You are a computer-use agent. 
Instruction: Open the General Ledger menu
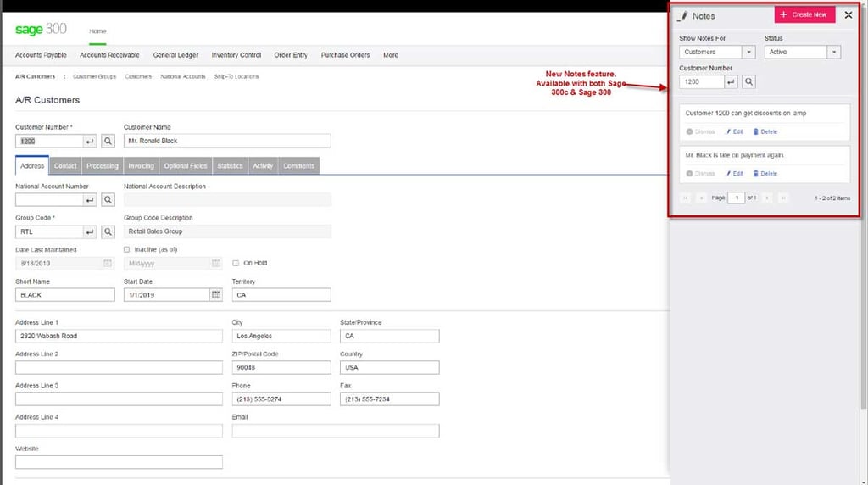click(175, 55)
